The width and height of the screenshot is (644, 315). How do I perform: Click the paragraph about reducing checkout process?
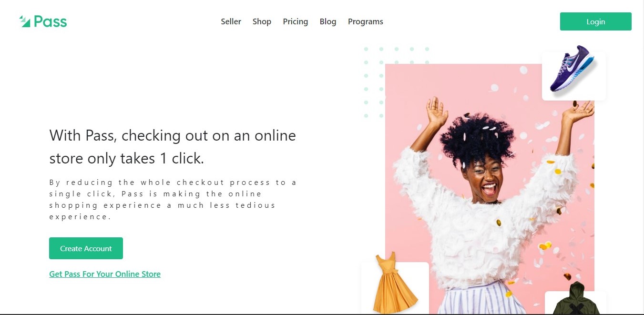tap(173, 200)
